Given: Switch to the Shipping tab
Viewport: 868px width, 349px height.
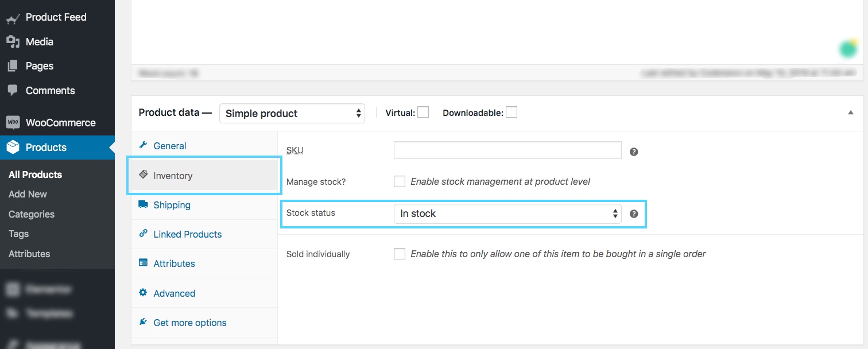Looking at the screenshot, I should 172,205.
